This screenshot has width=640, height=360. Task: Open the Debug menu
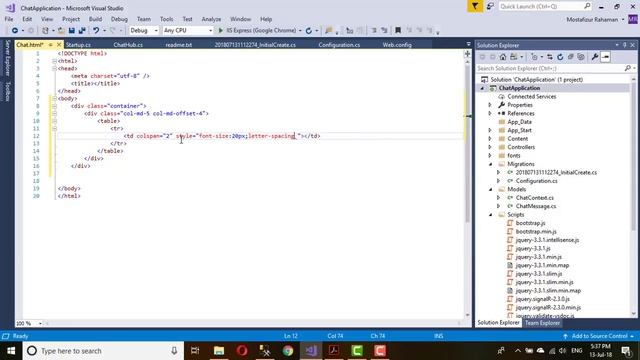coord(119,19)
